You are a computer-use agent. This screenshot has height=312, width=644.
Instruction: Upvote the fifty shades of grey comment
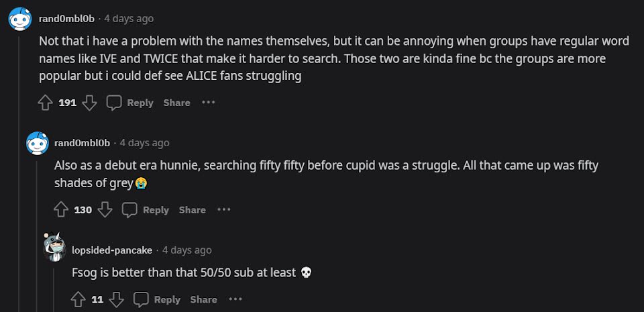click(x=61, y=210)
